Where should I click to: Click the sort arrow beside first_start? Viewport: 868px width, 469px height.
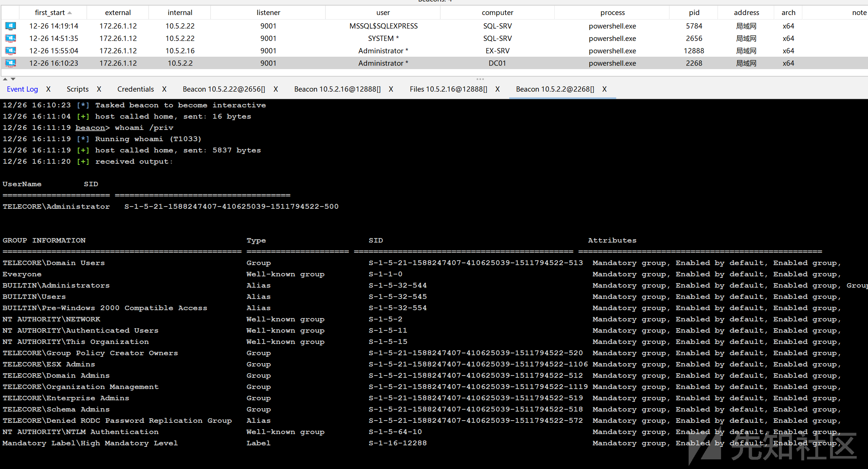[70, 12]
